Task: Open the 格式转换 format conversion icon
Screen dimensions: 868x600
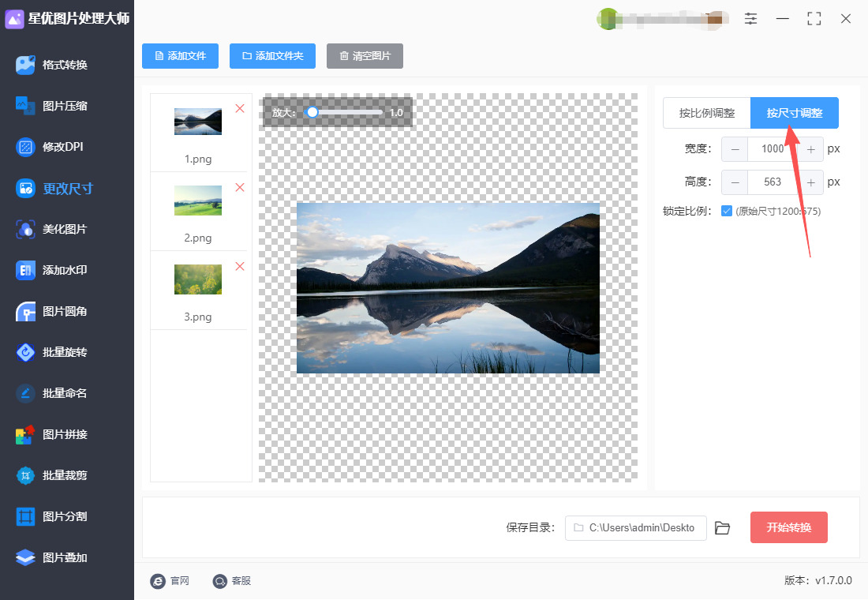Action: [25, 65]
